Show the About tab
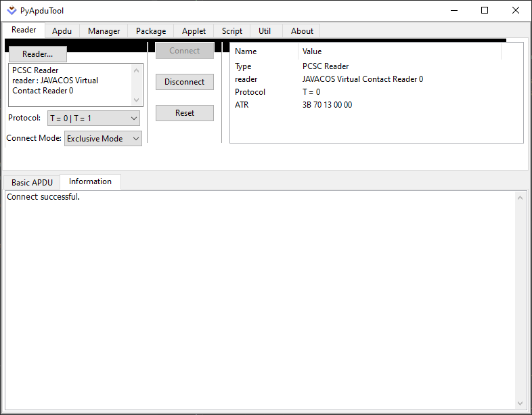The image size is (532, 415). click(302, 31)
